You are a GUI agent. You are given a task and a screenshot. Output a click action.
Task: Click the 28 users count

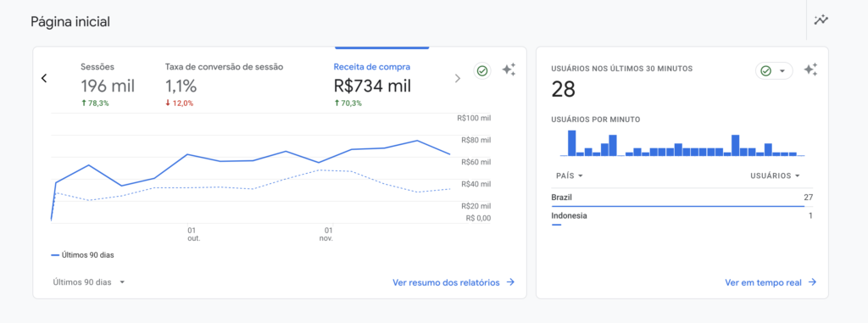click(564, 89)
